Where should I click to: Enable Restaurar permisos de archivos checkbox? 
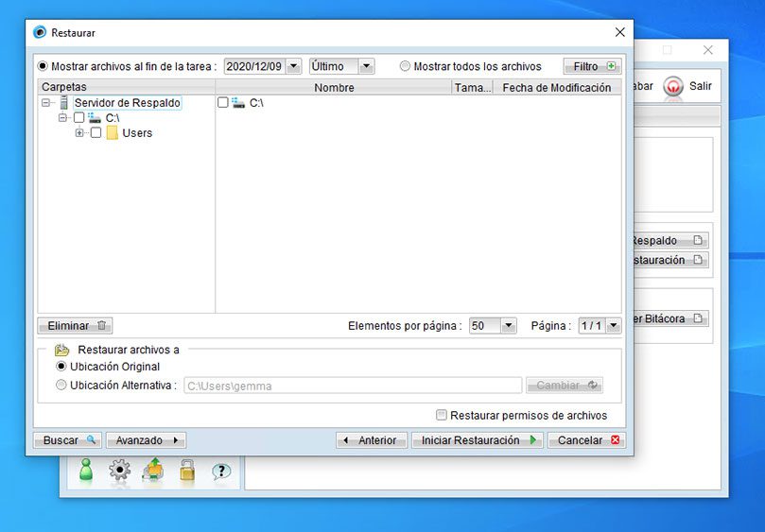point(441,415)
